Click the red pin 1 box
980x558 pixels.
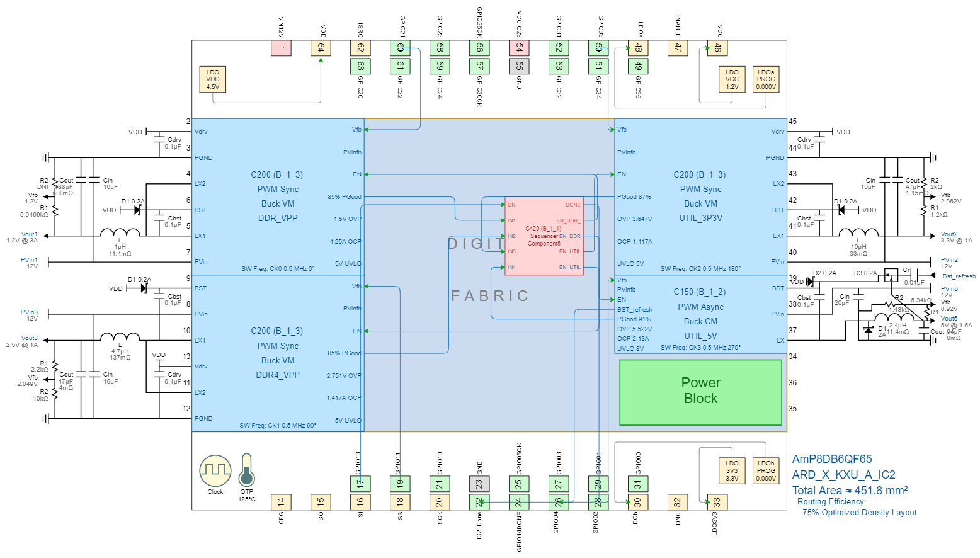point(281,48)
